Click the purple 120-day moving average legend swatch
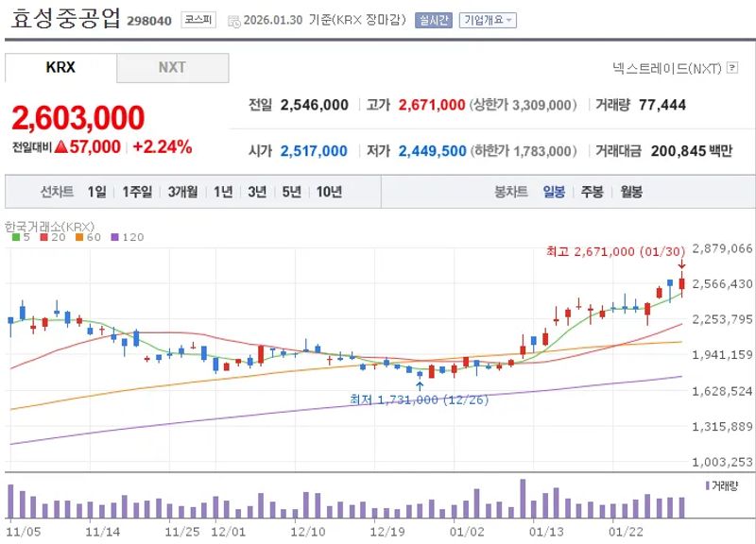Screen dimensions: 756x544 click(x=114, y=237)
